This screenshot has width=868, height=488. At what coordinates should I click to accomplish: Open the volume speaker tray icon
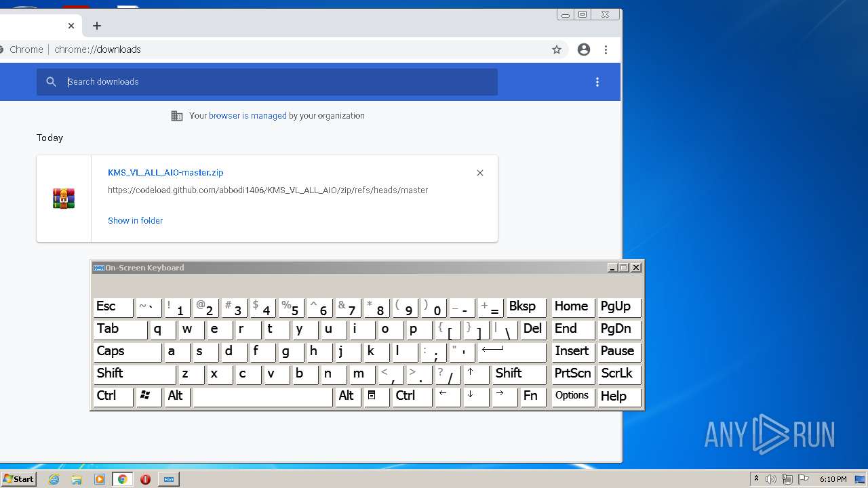(x=771, y=479)
